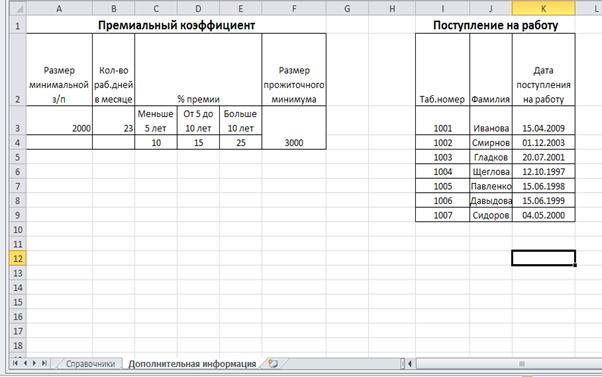Image resolution: width=602 pixels, height=377 pixels.
Task: Select column I header
Action: 442,8
